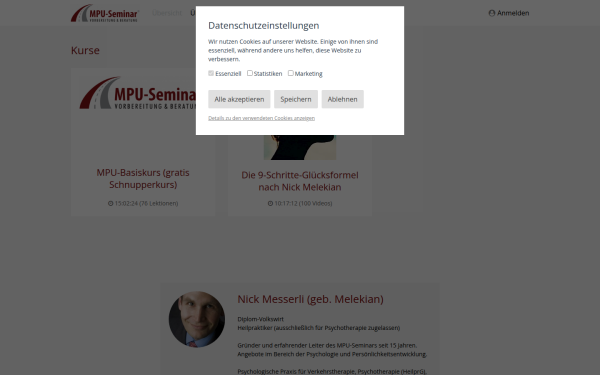600x375 pixels.
Task: Click the Kurse heading
Action: 85,51
